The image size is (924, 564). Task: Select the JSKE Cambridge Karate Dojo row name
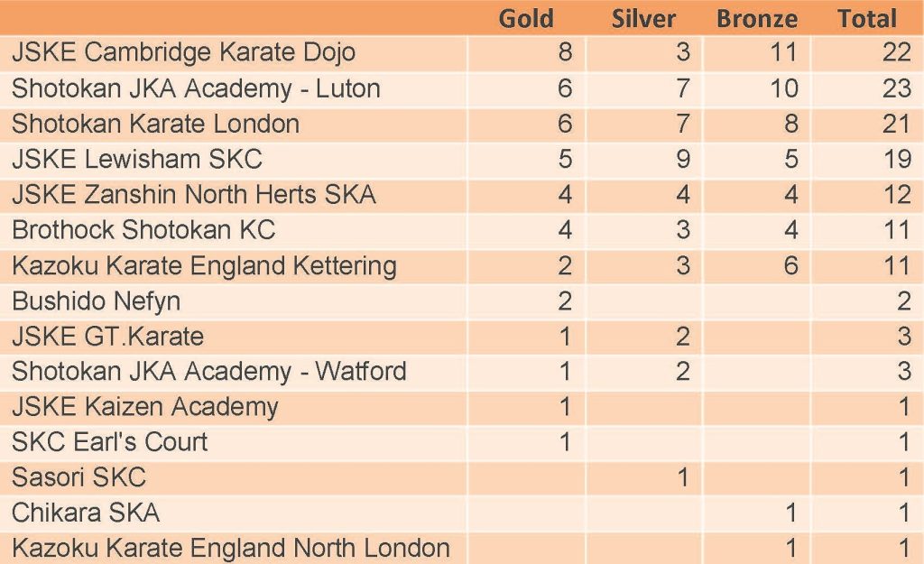(183, 52)
